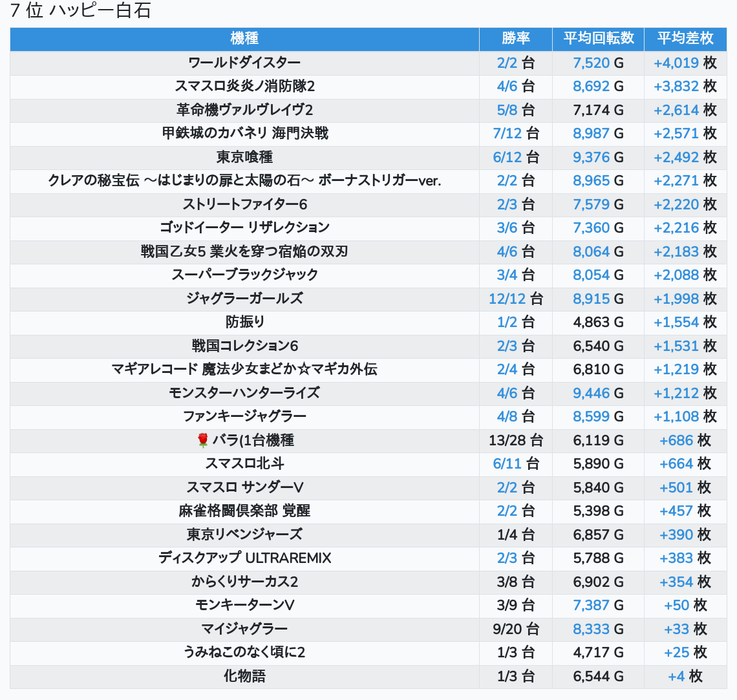Click the ファンキージャグラー name cell
The height and width of the screenshot is (700, 737).
(x=244, y=416)
